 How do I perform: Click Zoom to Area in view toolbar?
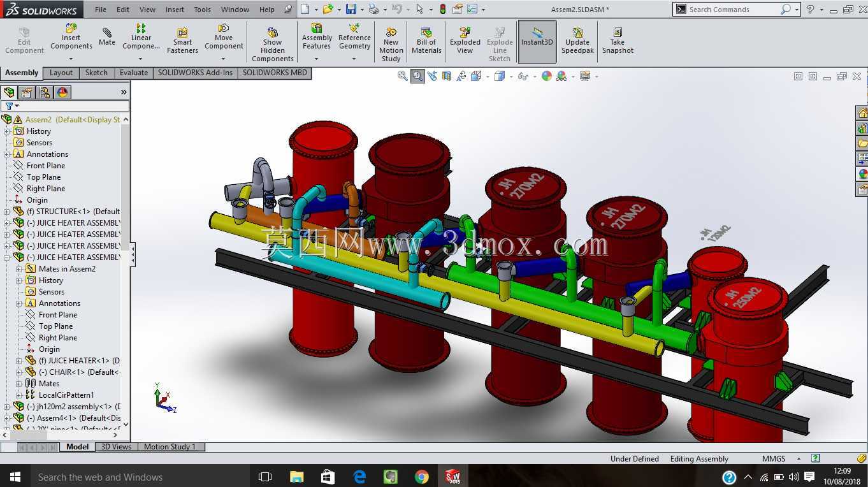pos(417,76)
